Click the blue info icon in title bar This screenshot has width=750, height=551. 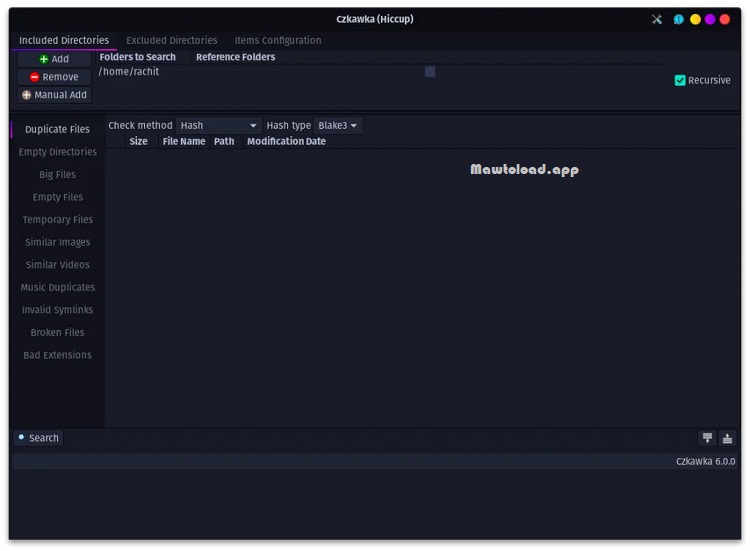pos(678,19)
